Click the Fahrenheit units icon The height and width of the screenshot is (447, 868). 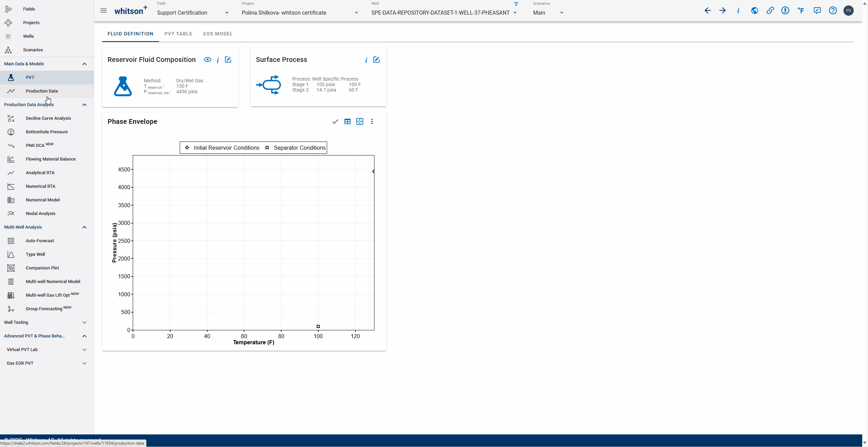pos(801,11)
